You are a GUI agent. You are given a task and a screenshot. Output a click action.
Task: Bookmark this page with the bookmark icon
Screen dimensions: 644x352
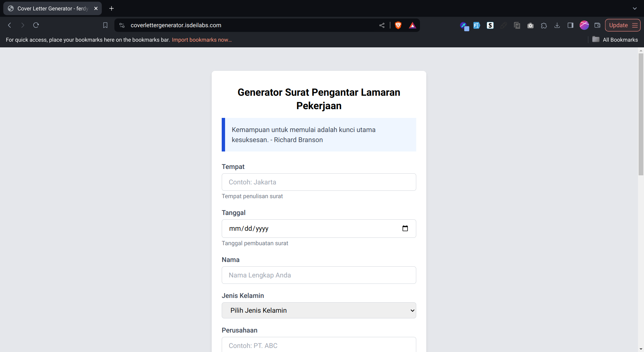(105, 25)
